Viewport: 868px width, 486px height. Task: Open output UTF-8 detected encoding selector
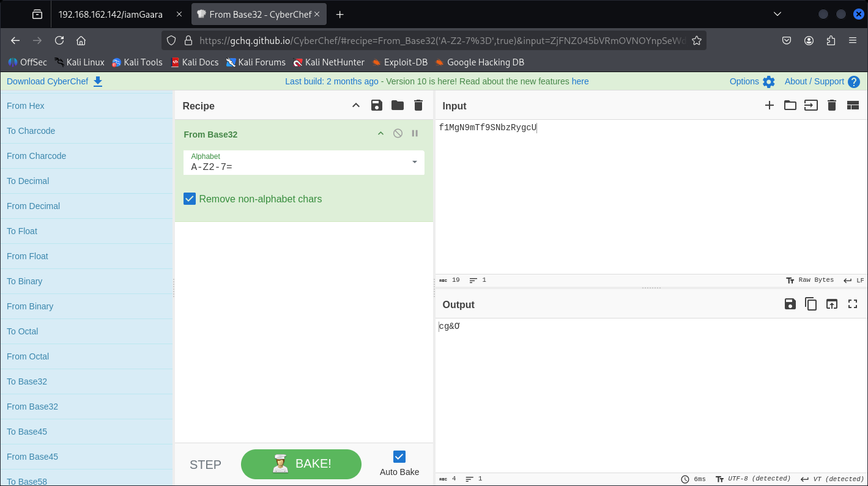coord(754,479)
